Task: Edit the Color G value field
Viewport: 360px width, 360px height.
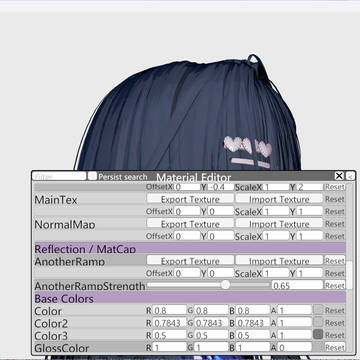Action: 211,310
